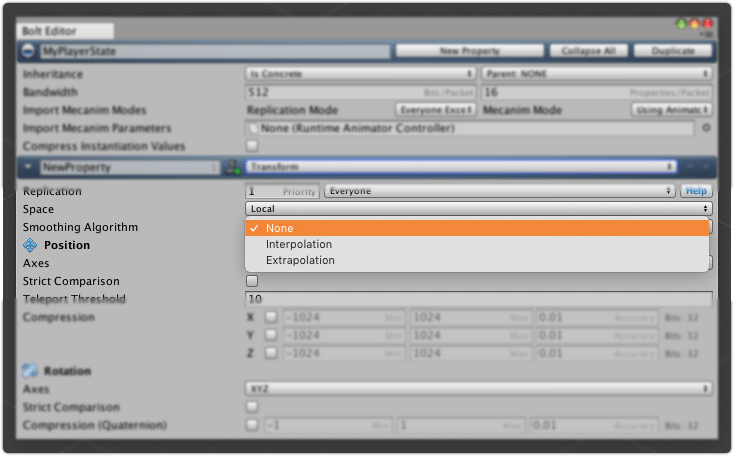Click the NewProperty name field
Image resolution: width=734 pixels, height=456 pixels.
coord(129,167)
